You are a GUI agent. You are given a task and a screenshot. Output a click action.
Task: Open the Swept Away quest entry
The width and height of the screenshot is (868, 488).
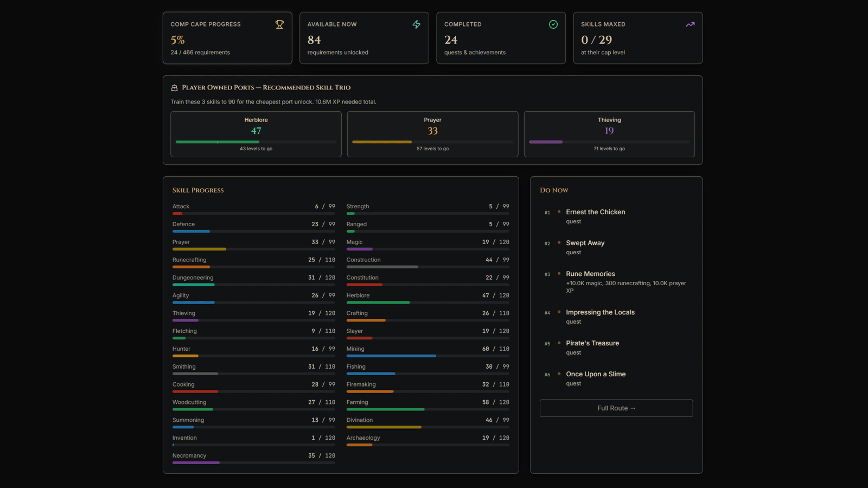[616, 247]
